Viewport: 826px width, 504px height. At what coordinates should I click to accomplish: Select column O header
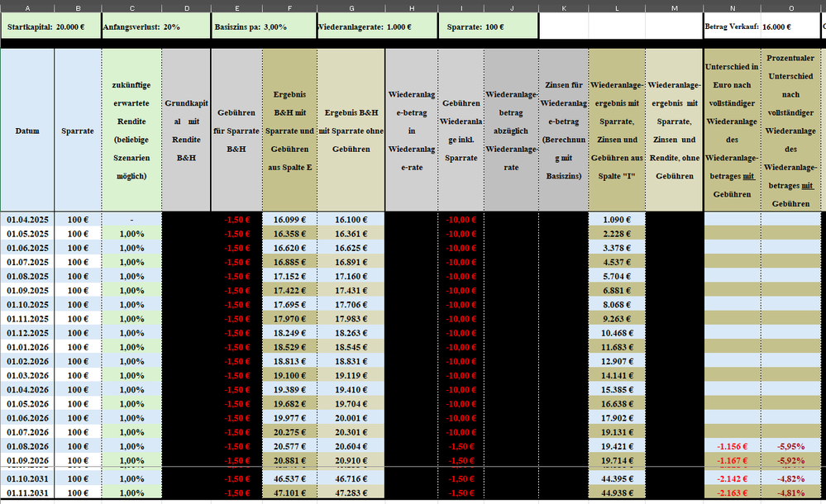[790, 8]
